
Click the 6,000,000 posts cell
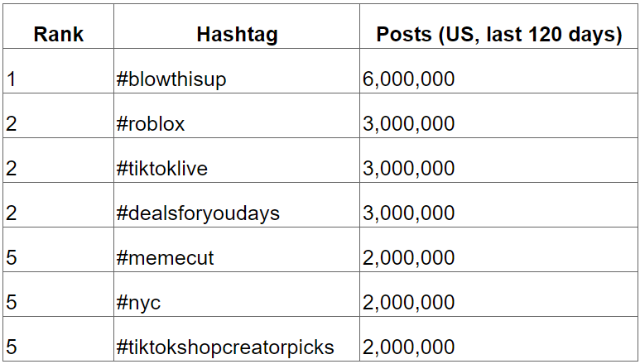pos(409,79)
